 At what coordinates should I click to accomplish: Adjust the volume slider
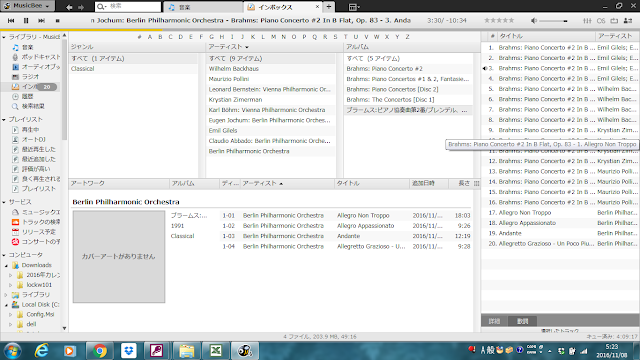554,21
